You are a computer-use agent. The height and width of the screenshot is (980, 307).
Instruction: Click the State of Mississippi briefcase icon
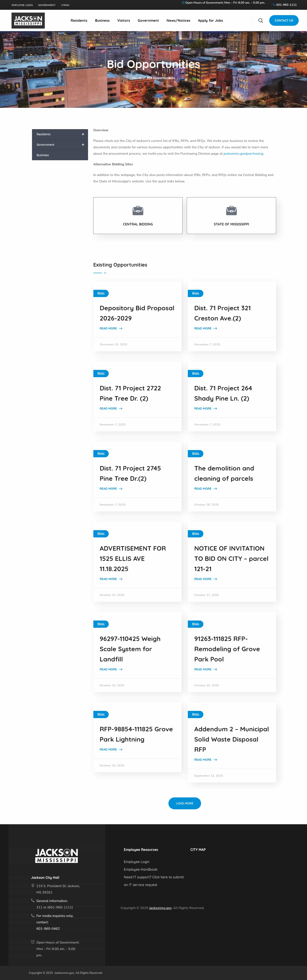(x=231, y=210)
